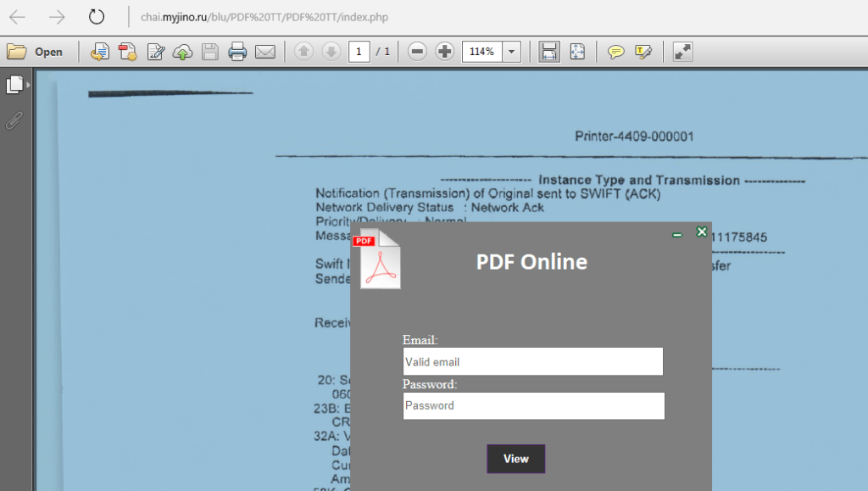The image size is (868, 491).
Task: Open the page thumbnails panel
Action: pyautogui.click(x=14, y=85)
